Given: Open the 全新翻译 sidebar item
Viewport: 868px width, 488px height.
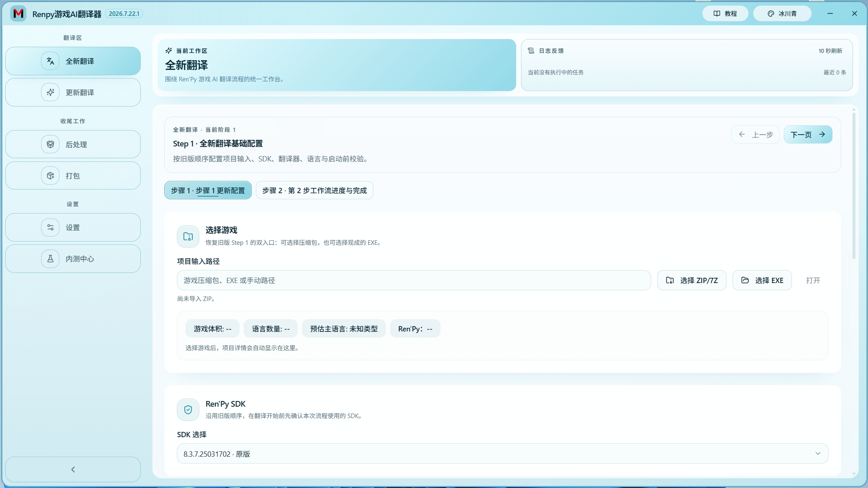Looking at the screenshot, I should [73, 61].
